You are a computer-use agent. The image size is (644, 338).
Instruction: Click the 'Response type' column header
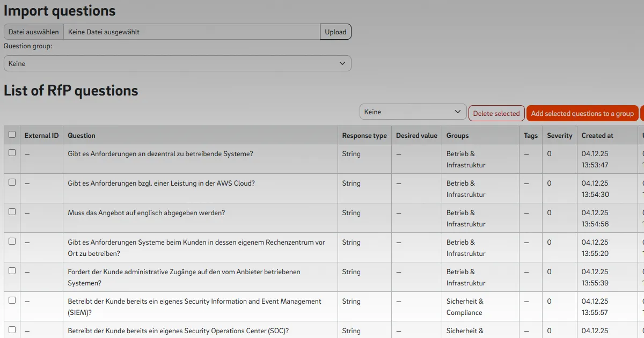tap(364, 136)
